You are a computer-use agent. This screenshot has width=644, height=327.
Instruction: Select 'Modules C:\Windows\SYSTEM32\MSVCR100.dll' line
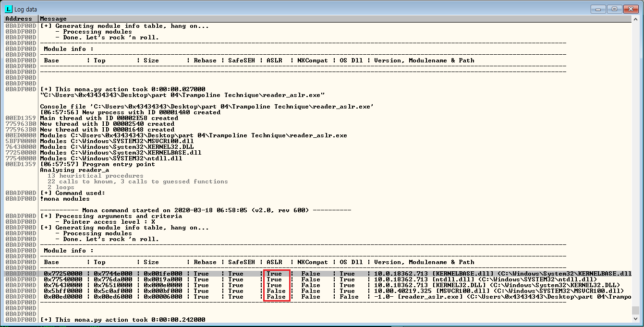[117, 141]
